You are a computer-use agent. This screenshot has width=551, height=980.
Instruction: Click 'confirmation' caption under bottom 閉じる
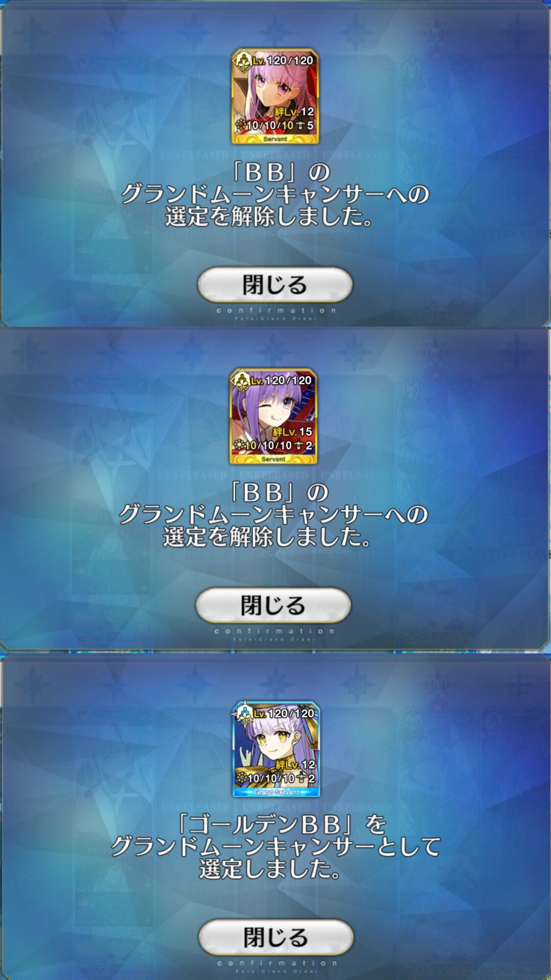pos(277,963)
